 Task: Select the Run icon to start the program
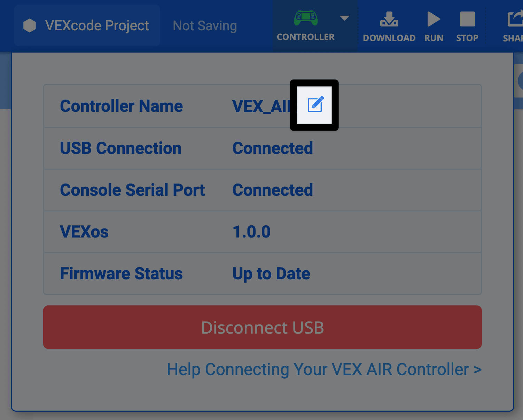click(x=434, y=19)
